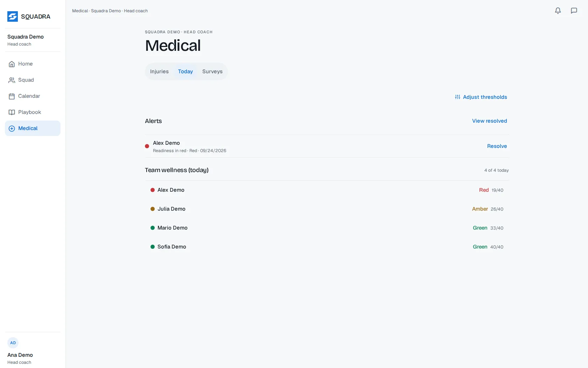588x368 pixels.
Task: Open the chat messages icon
Action: [574, 11]
